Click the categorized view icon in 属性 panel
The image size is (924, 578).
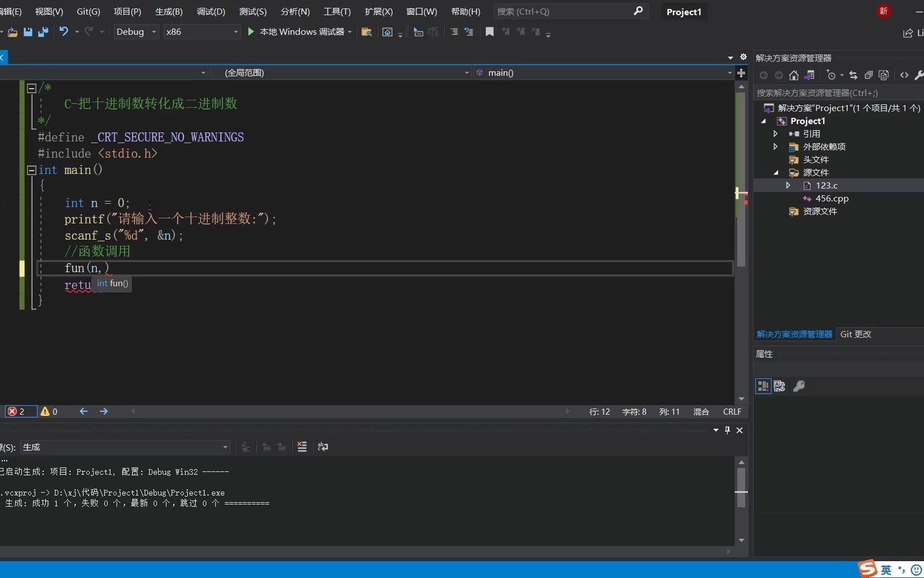(763, 386)
